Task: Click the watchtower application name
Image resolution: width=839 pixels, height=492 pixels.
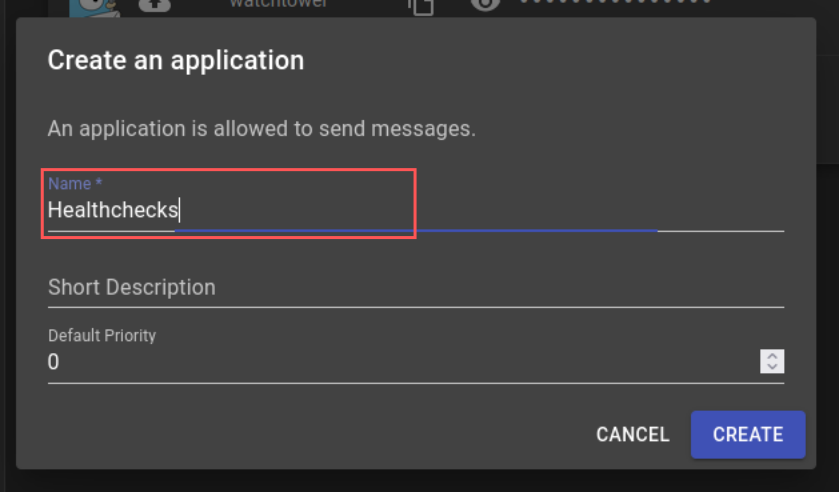Action: [279, 4]
